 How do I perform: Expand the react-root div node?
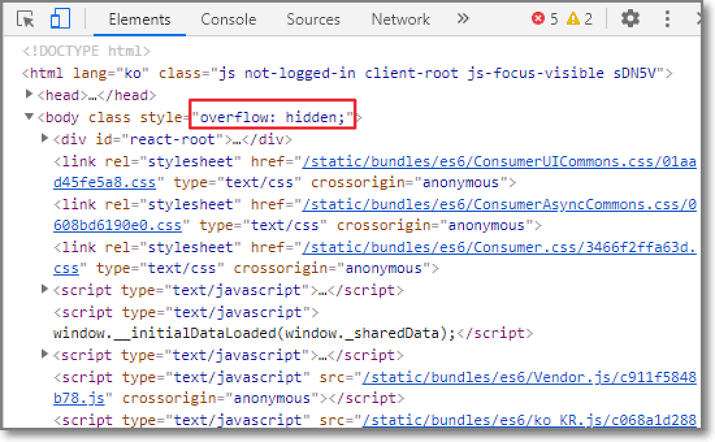pyautogui.click(x=45, y=138)
